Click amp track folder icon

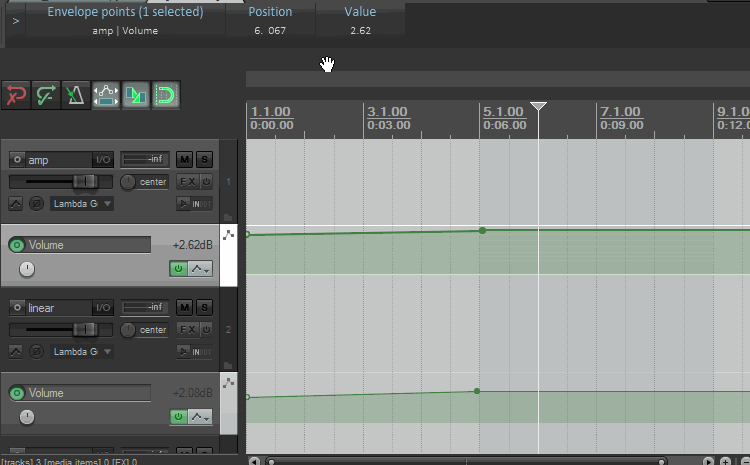pos(228,218)
